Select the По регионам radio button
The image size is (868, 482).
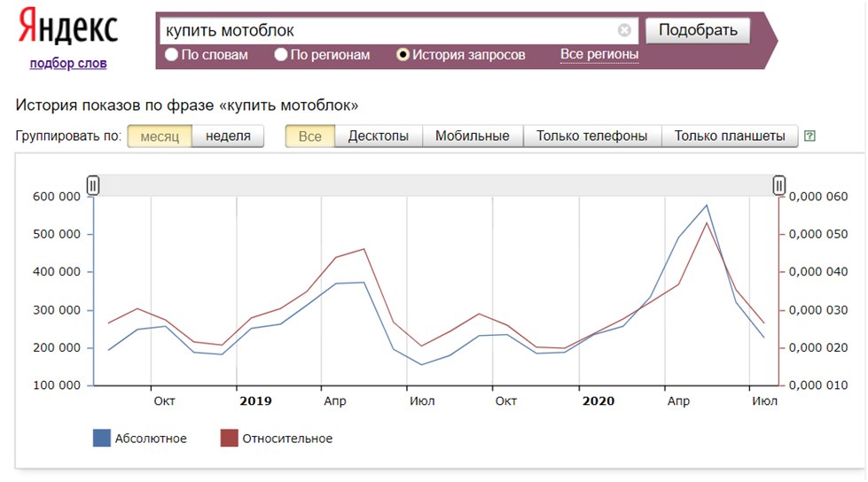pyautogui.click(x=281, y=55)
